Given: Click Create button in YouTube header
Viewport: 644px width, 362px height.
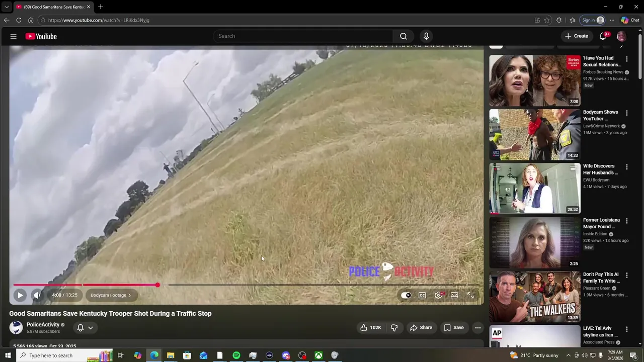Looking at the screenshot, I should [576, 36].
